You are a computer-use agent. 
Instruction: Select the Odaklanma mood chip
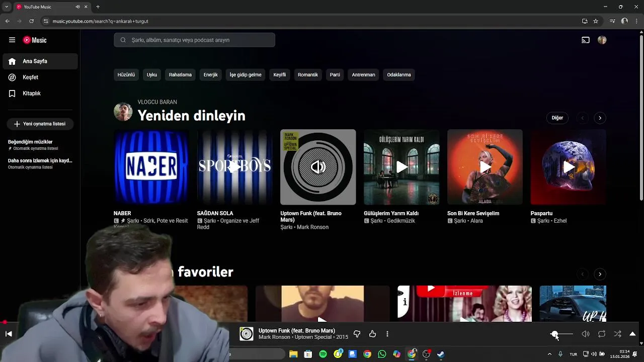pyautogui.click(x=399, y=75)
